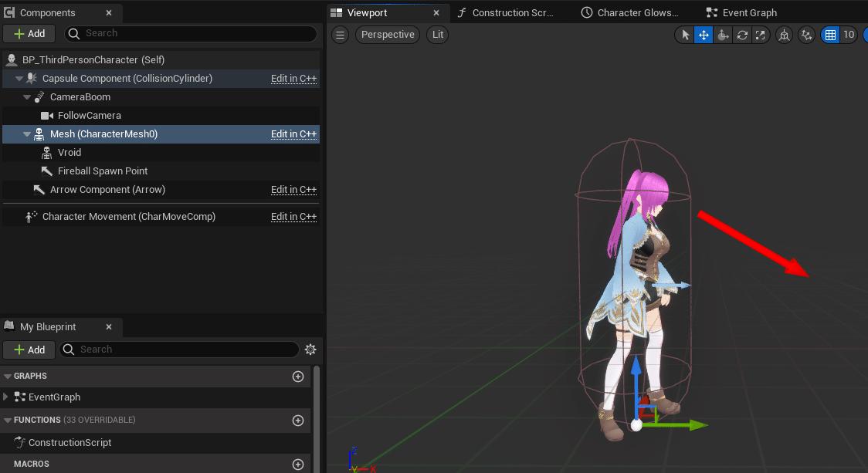
Task: Open the Construction Script tab
Action: click(510, 12)
